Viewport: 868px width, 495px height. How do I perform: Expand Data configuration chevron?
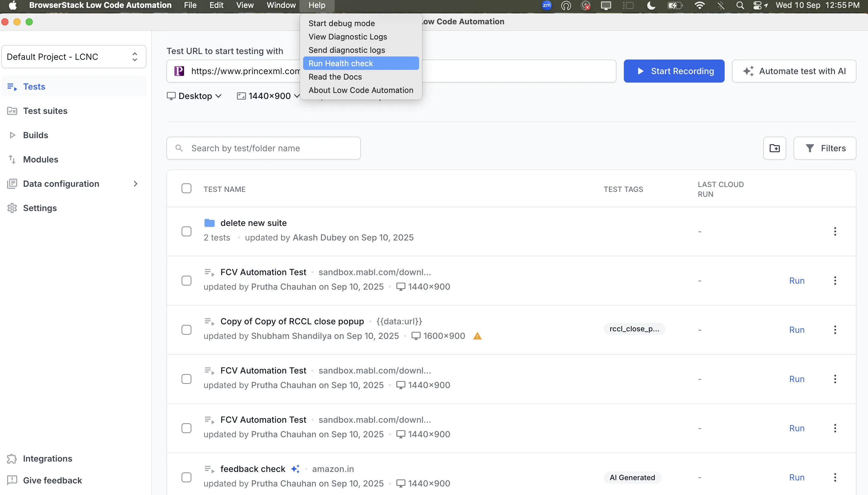135,184
